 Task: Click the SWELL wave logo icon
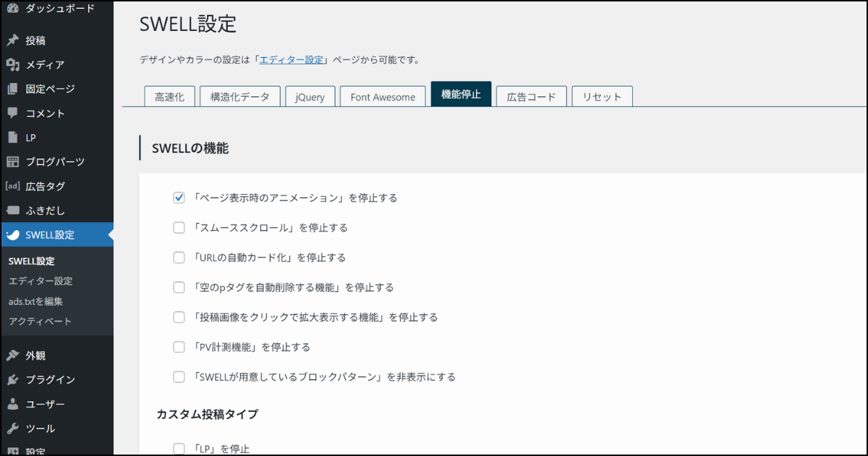pos(12,235)
